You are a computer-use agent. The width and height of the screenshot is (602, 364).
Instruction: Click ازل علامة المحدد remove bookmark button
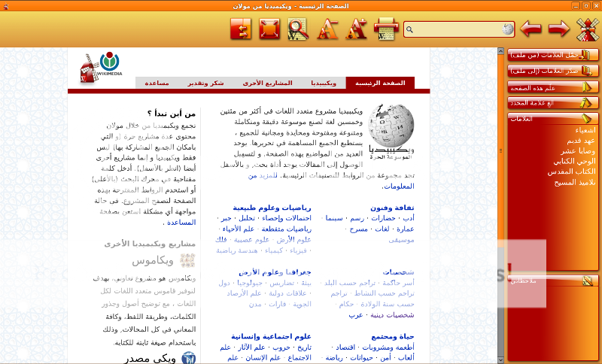[x=553, y=103]
